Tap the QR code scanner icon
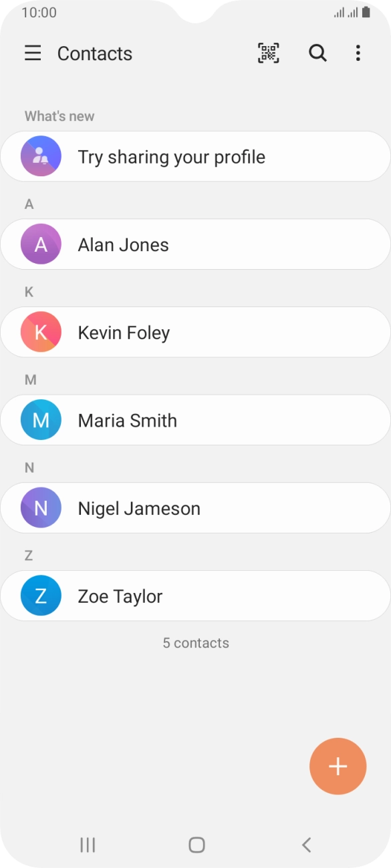This screenshot has width=391, height=868. coord(268,53)
